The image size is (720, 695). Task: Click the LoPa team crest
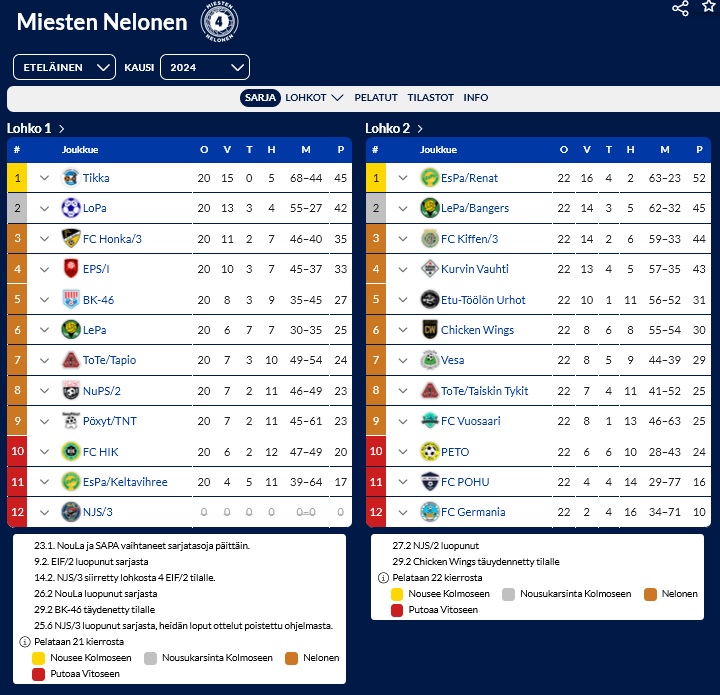pyautogui.click(x=70, y=208)
